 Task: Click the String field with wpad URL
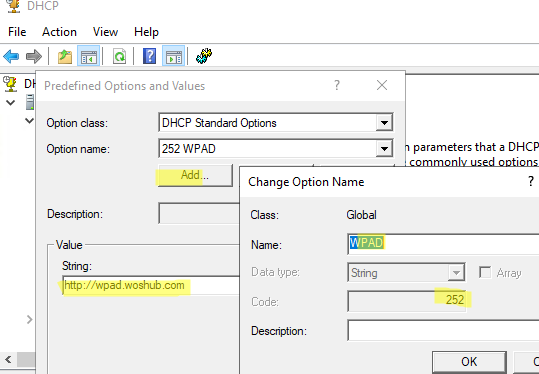tap(151, 285)
